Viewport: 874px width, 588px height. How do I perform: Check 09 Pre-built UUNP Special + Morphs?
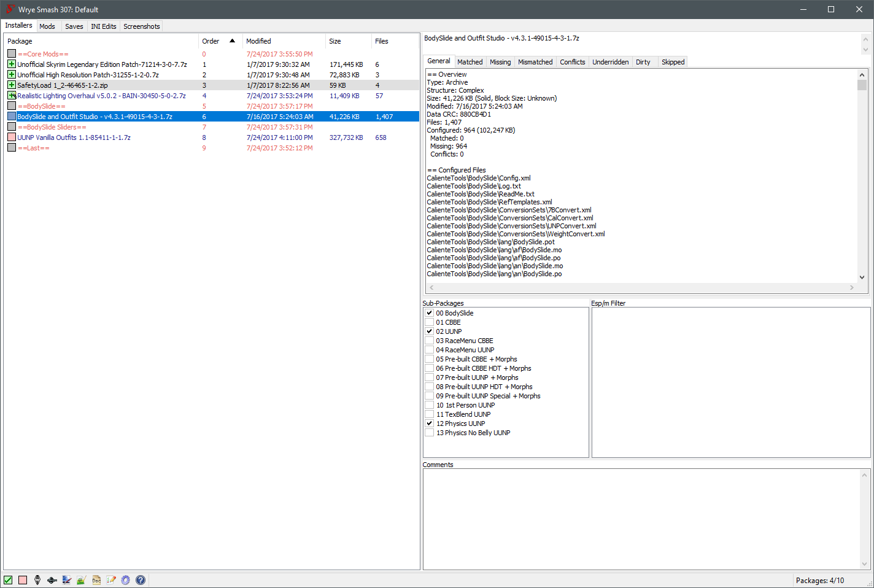[430, 396]
